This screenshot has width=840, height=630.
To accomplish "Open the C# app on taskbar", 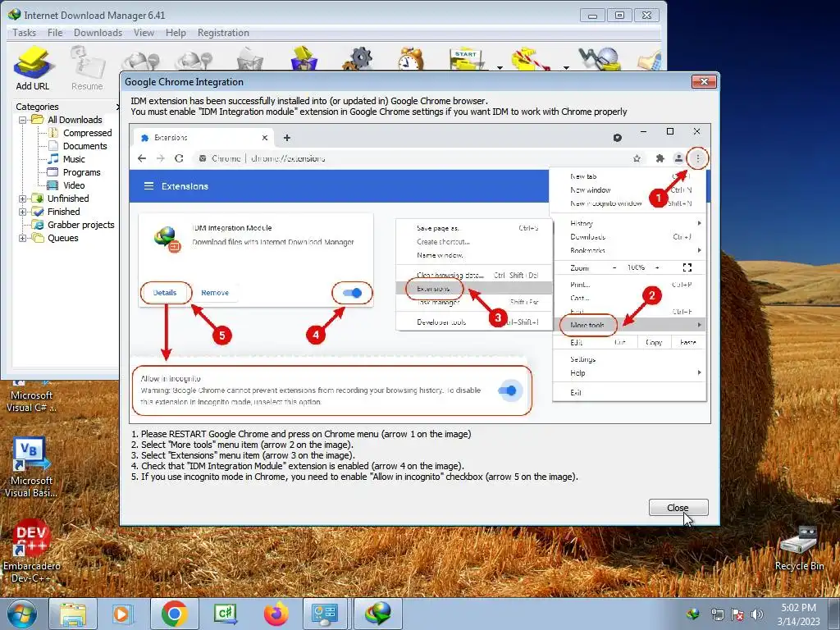I will click(225, 614).
